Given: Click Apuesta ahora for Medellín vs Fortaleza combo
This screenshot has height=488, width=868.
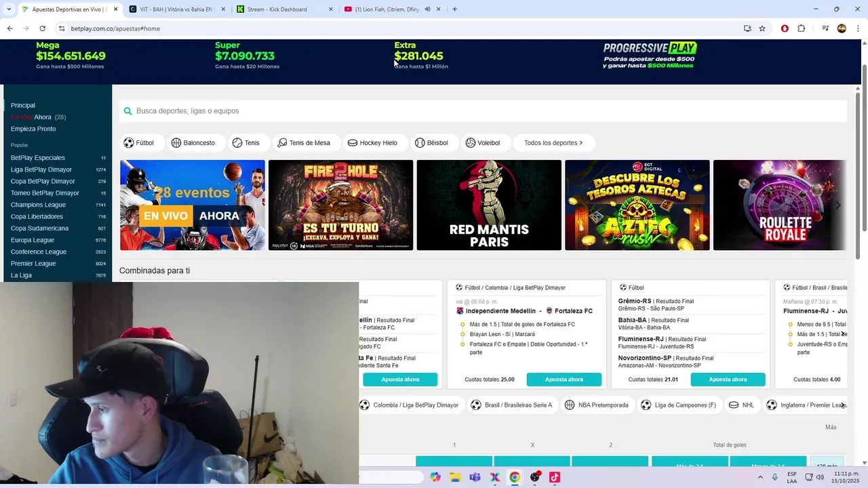Looking at the screenshot, I should click(x=564, y=380).
